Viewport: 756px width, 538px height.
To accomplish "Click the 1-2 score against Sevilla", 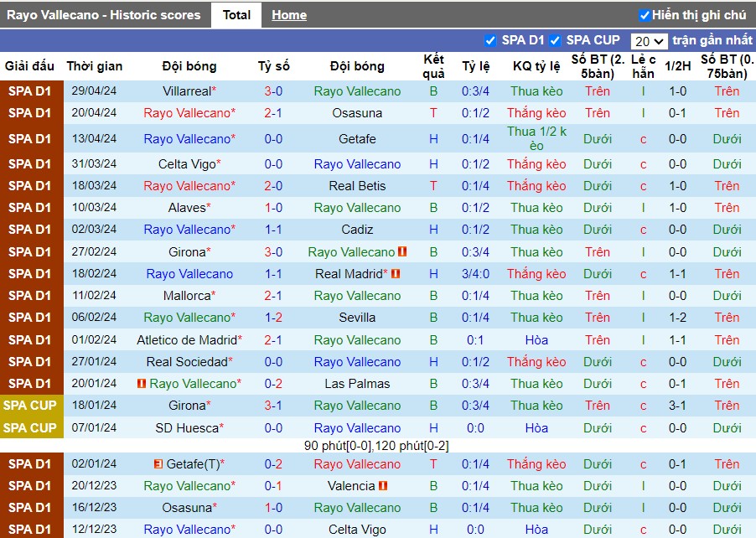I will tap(273, 318).
